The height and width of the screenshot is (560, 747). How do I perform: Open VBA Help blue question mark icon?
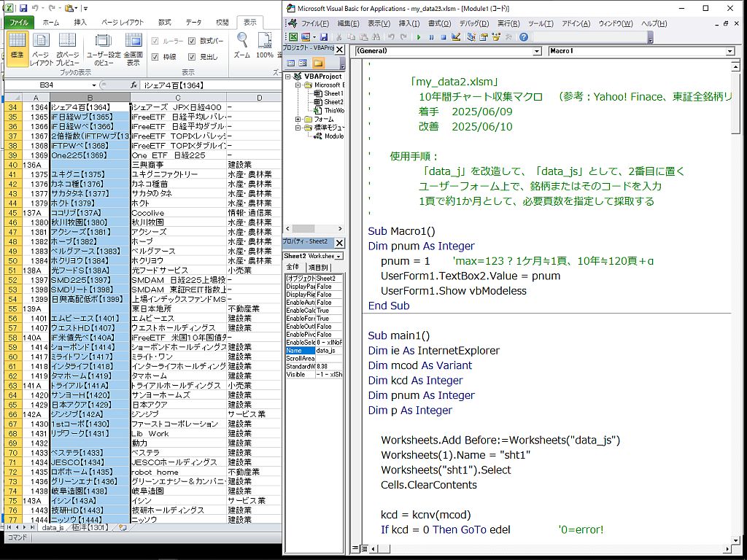524,36
